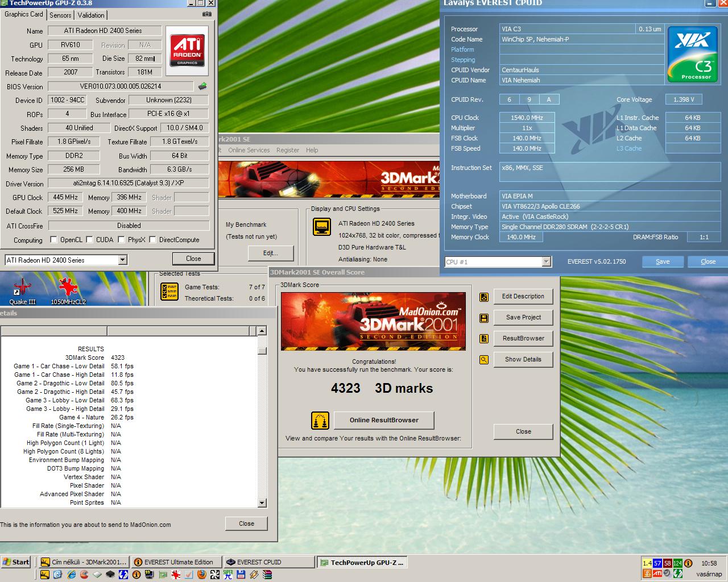The width and height of the screenshot is (728, 582).
Task: Click the green 124 sensor tray icon
Action: click(x=678, y=563)
